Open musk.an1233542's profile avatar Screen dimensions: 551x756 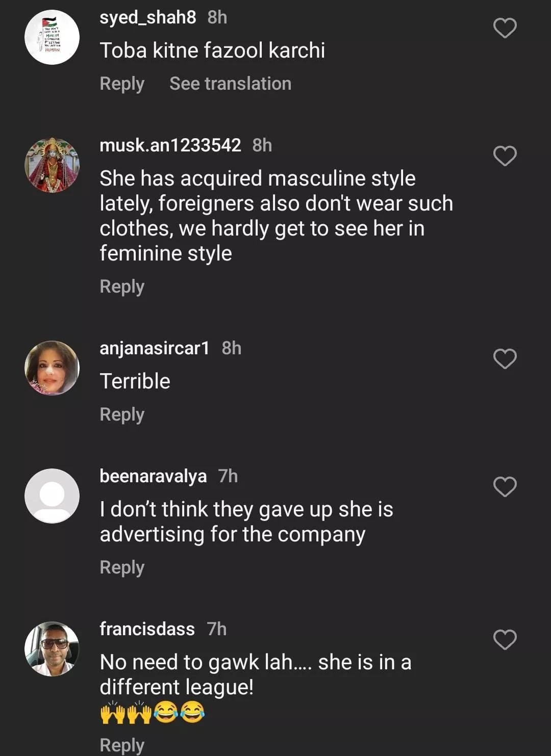52,165
